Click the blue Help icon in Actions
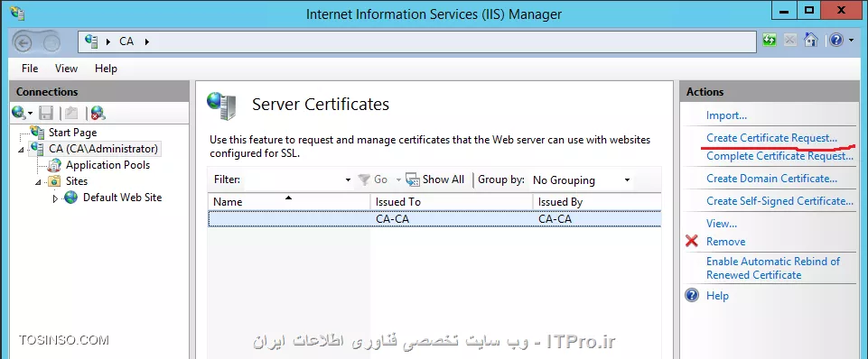Screen dimensions: 868x359 [x=692, y=295]
